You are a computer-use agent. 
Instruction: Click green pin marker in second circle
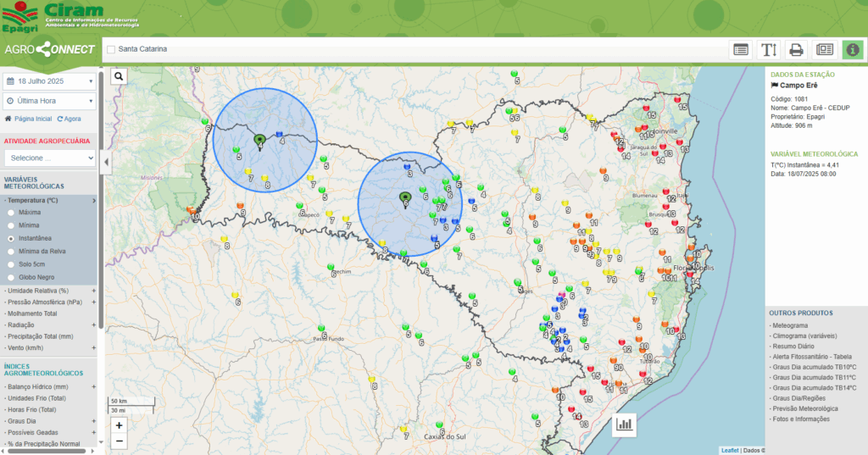click(x=405, y=199)
